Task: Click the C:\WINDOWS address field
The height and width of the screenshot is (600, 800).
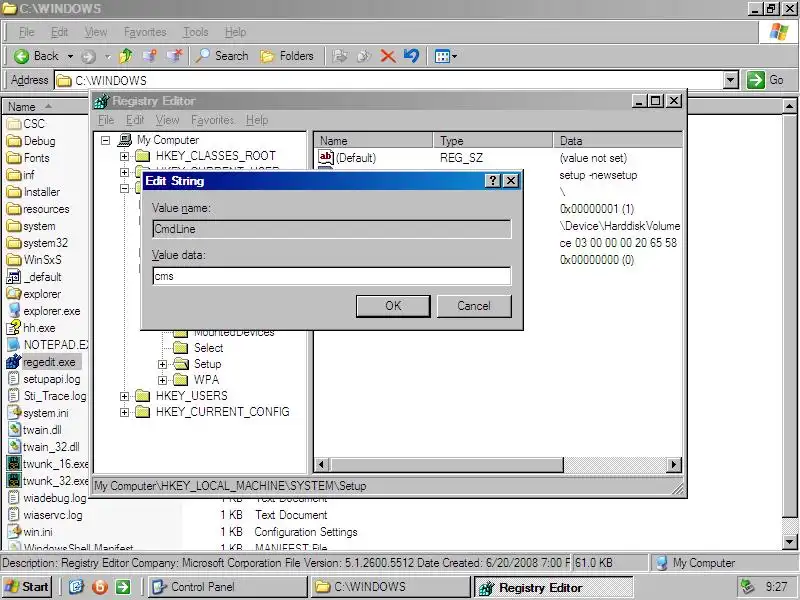Action: coord(389,80)
